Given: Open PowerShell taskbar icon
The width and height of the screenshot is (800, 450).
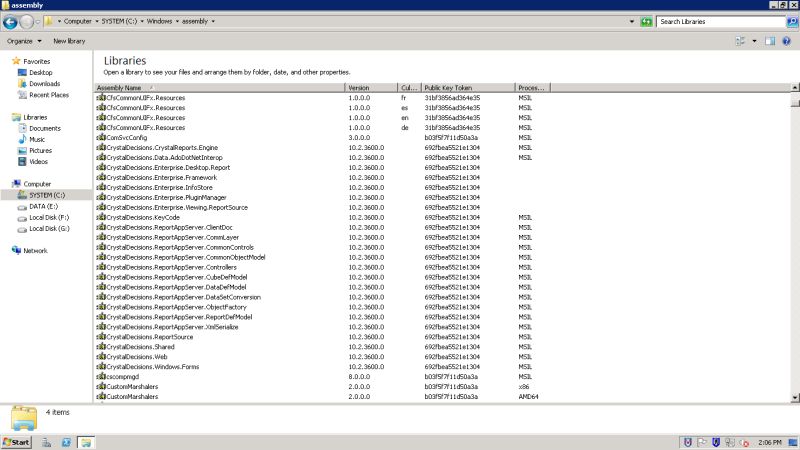Looking at the screenshot, I should click(66, 442).
